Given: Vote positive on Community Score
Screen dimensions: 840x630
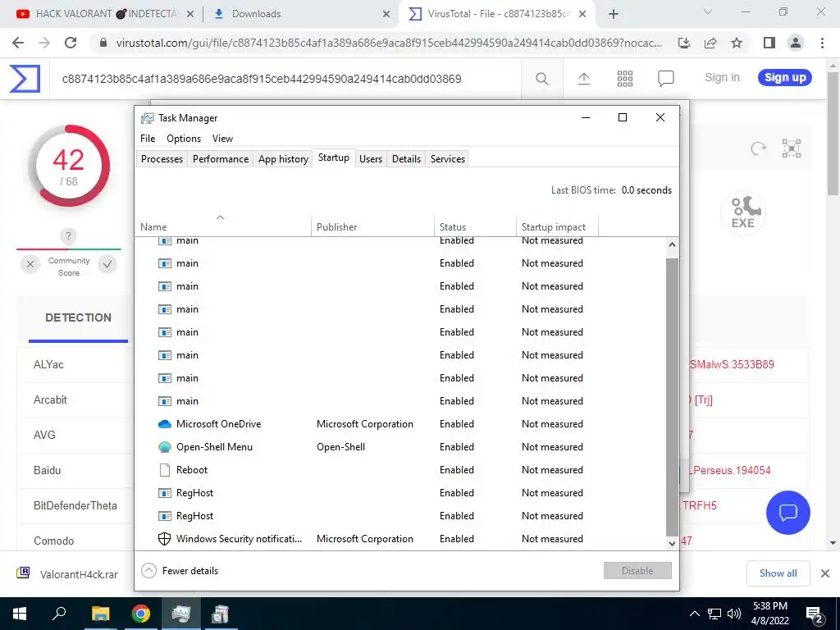Looking at the screenshot, I should pyautogui.click(x=107, y=264).
